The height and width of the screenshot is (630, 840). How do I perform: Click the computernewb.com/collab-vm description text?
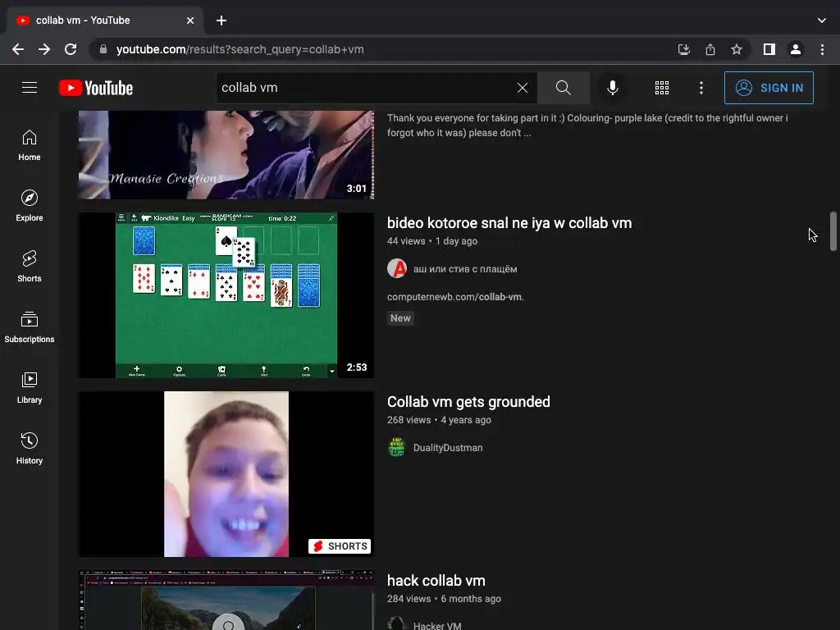[x=455, y=297]
